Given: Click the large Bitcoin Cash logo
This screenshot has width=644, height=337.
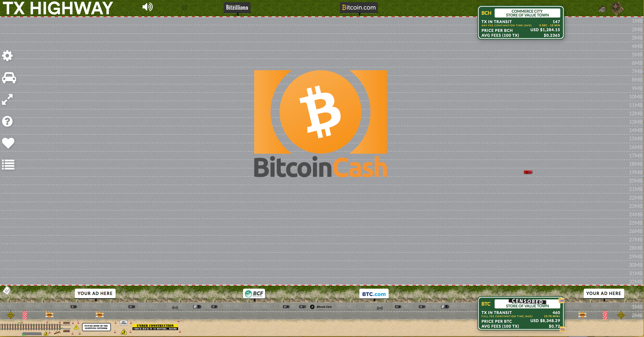Looking at the screenshot, I should coord(320,124).
